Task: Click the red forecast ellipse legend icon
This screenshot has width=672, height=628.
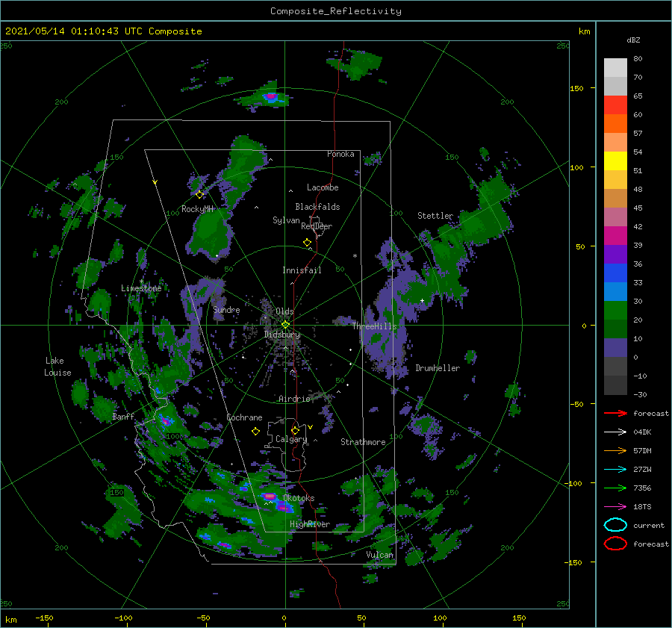Action: pyautogui.click(x=615, y=544)
